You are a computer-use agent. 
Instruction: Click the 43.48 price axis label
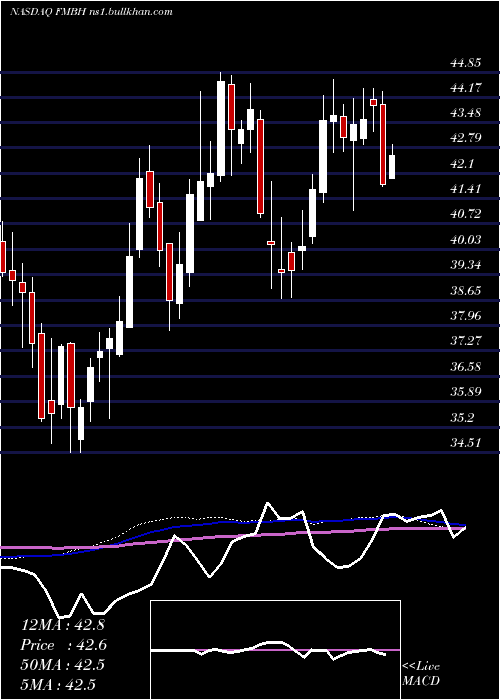click(x=466, y=113)
